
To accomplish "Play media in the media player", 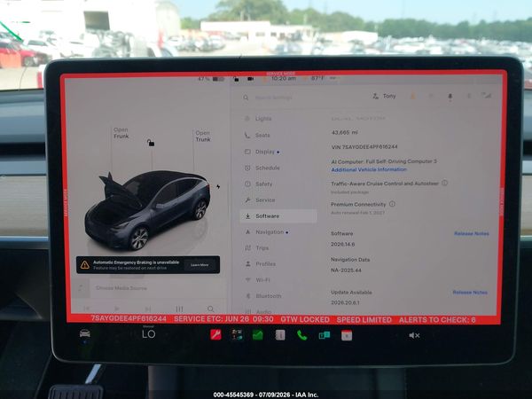I will 117,309.
